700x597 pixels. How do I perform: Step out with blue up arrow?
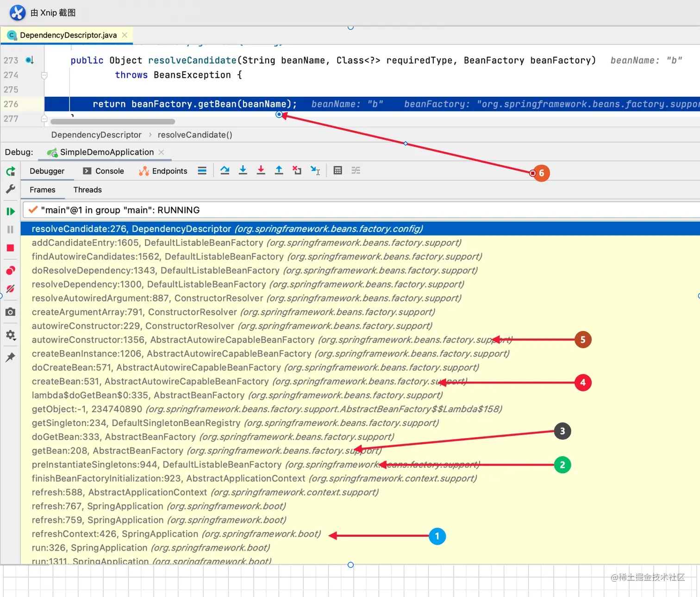[279, 170]
